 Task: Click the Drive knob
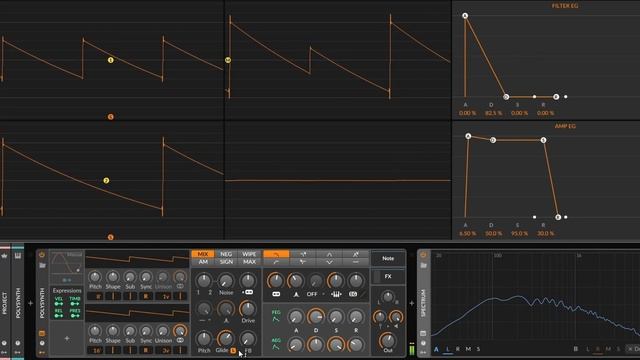coord(248,309)
